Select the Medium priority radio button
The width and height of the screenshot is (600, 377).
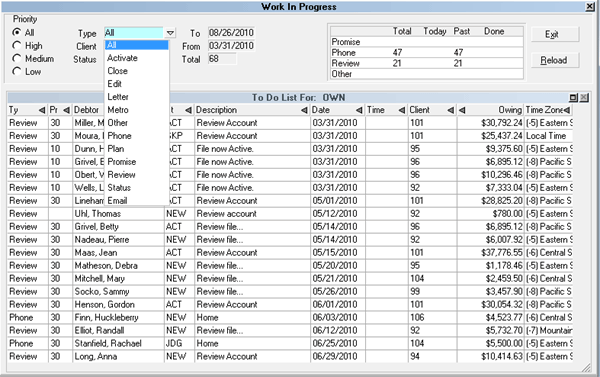coord(16,59)
